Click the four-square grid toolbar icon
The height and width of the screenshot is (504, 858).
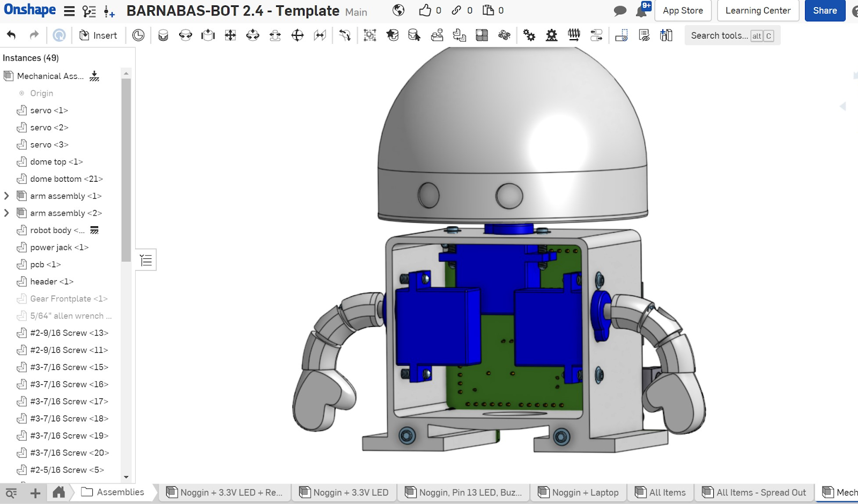pos(482,35)
